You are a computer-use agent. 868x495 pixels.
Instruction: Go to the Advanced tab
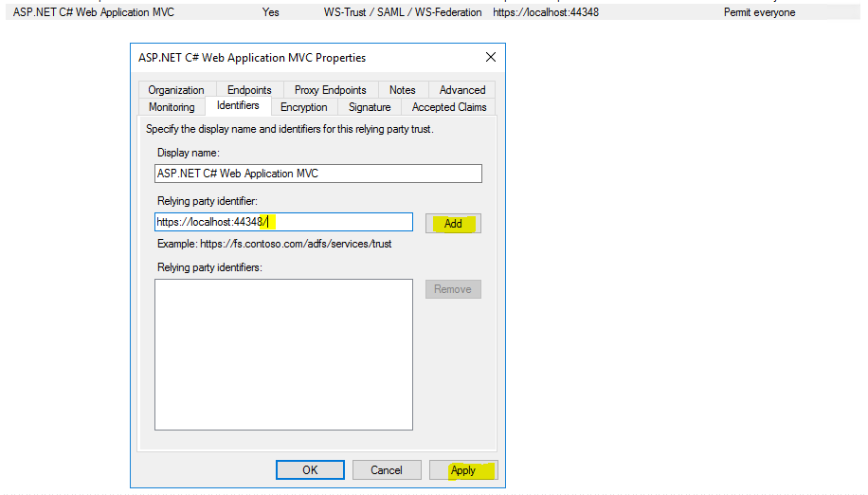462,90
